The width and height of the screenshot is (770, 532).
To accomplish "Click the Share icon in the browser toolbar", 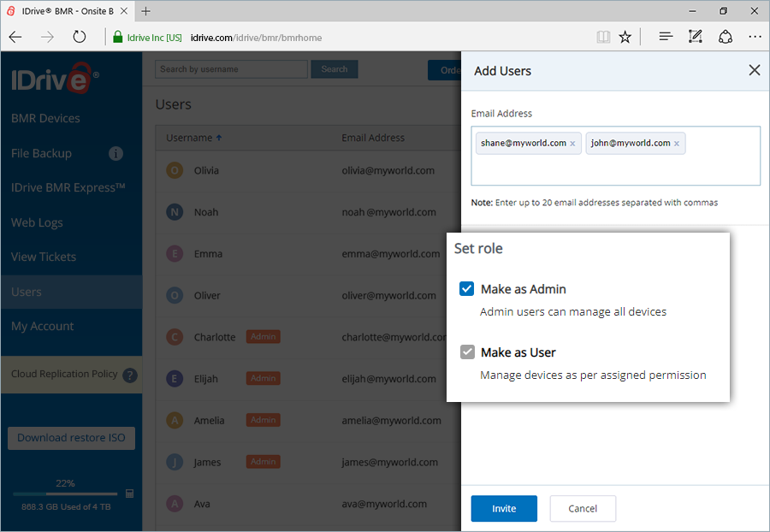I will tap(726, 37).
